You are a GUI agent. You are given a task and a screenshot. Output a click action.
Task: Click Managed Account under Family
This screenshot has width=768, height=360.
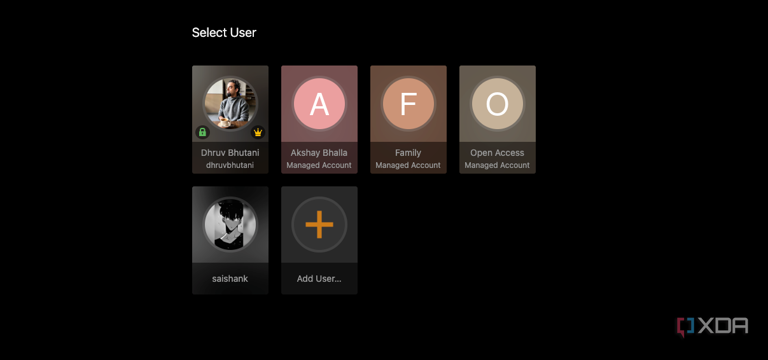(408, 165)
